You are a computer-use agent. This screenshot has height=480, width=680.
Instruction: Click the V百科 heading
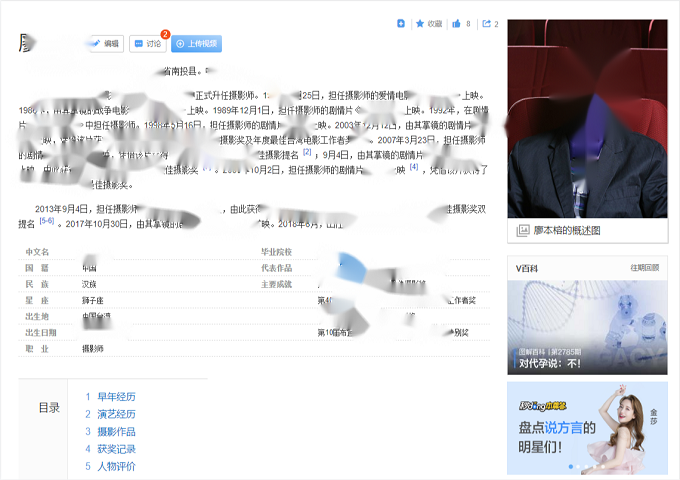(526, 268)
